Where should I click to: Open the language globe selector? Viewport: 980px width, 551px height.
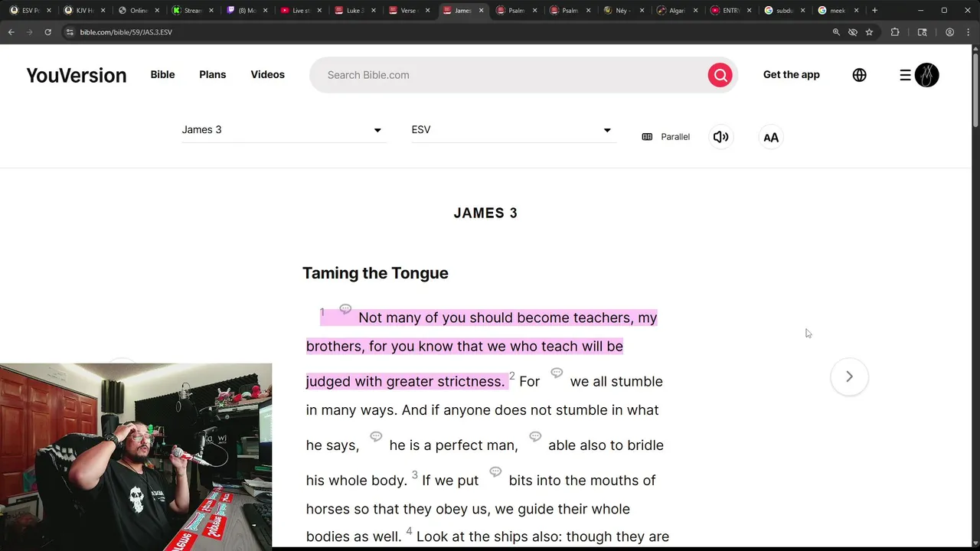pos(859,75)
